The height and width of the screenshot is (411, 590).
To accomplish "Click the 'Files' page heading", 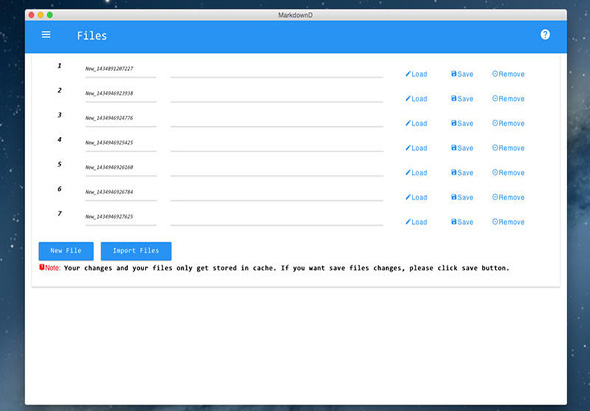I will point(92,36).
